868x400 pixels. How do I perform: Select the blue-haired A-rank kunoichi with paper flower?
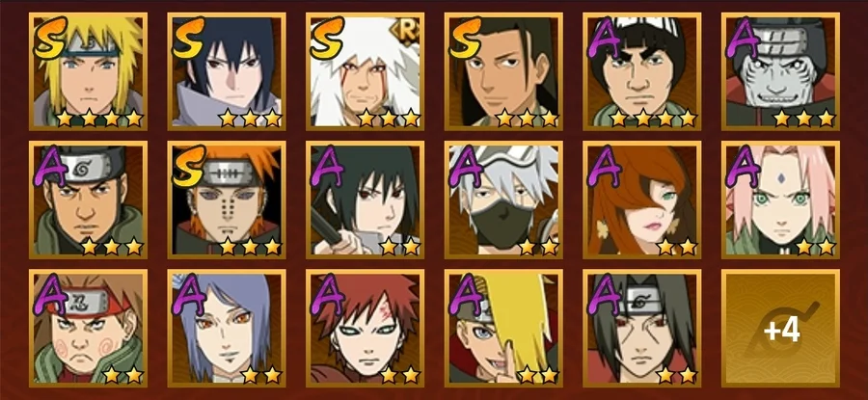pyautogui.click(x=227, y=329)
